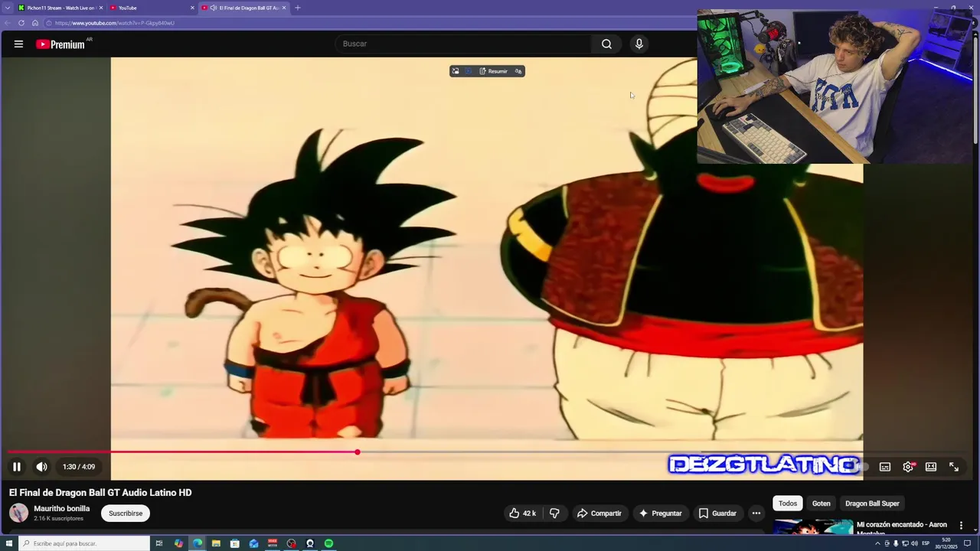This screenshot has width=980, height=551.
Task: Mute the Dragon Ball GT tab audio icon
Action: [213, 8]
